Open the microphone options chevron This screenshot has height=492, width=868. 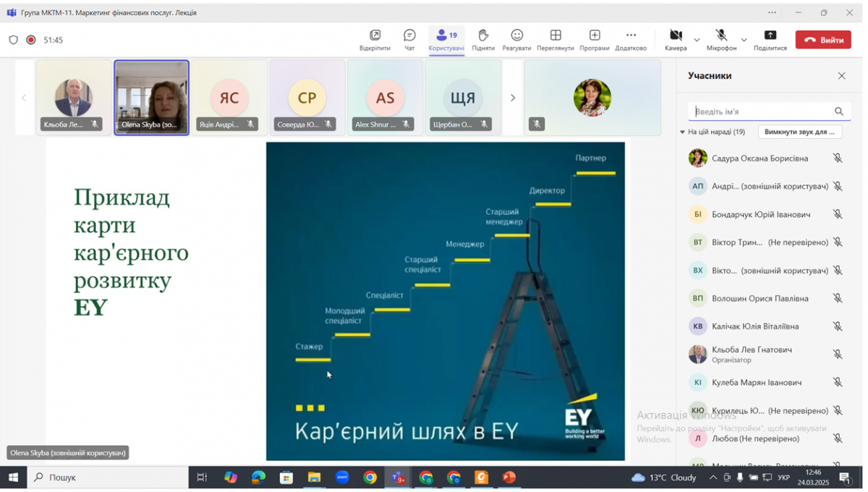745,40
